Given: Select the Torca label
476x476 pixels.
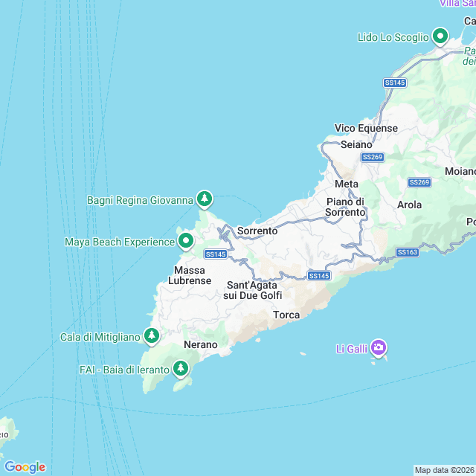Looking at the screenshot, I should (x=286, y=315).
